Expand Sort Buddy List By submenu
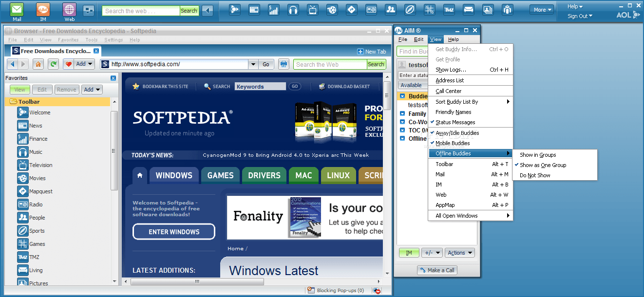 (x=471, y=102)
